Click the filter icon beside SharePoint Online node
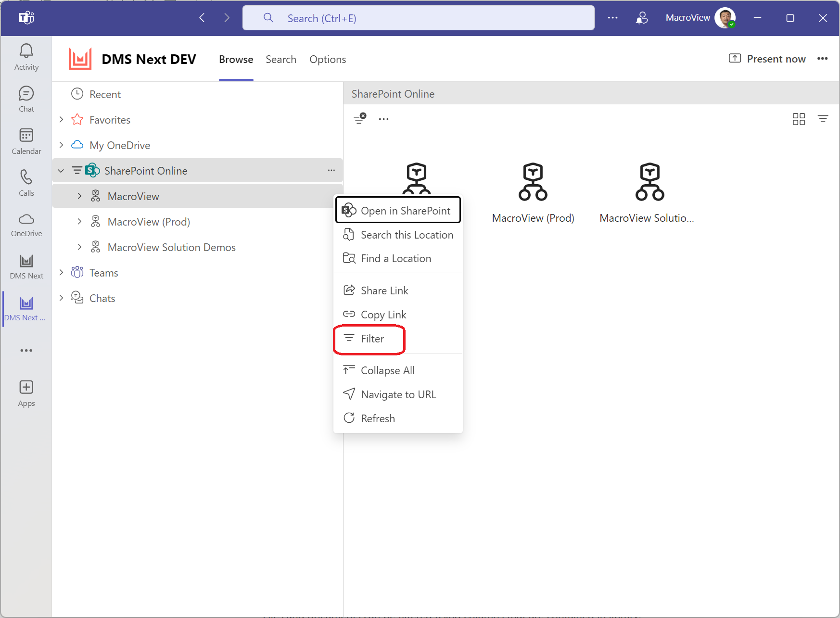The width and height of the screenshot is (840, 618). [77, 170]
